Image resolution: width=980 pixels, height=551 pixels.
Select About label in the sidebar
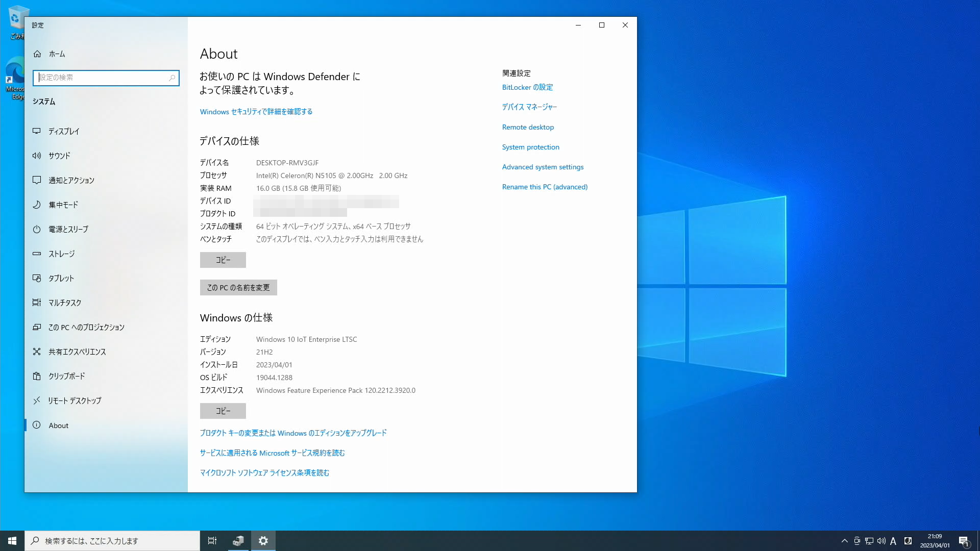pyautogui.click(x=59, y=425)
